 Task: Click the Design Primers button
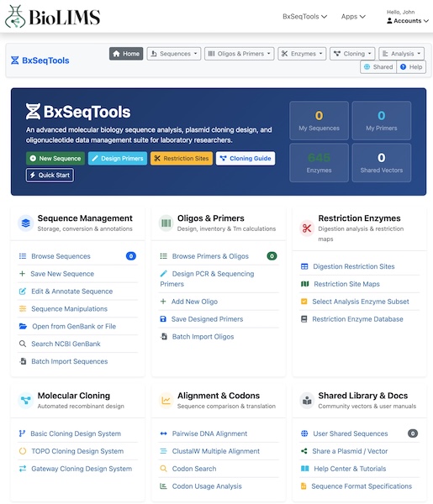118,159
